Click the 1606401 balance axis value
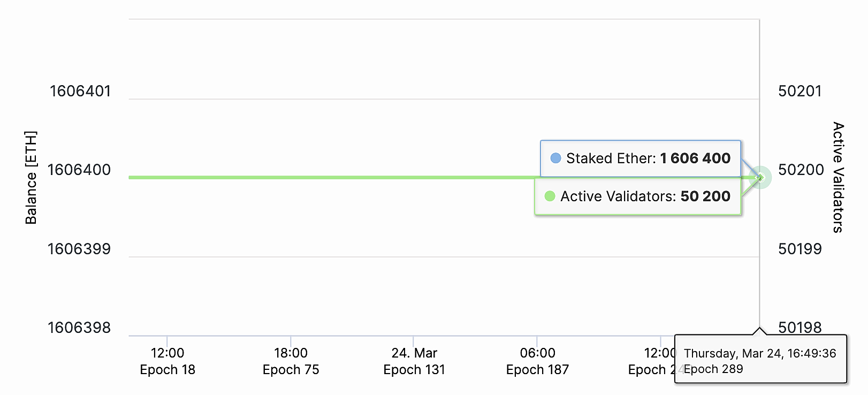The width and height of the screenshot is (868, 395). tap(80, 91)
